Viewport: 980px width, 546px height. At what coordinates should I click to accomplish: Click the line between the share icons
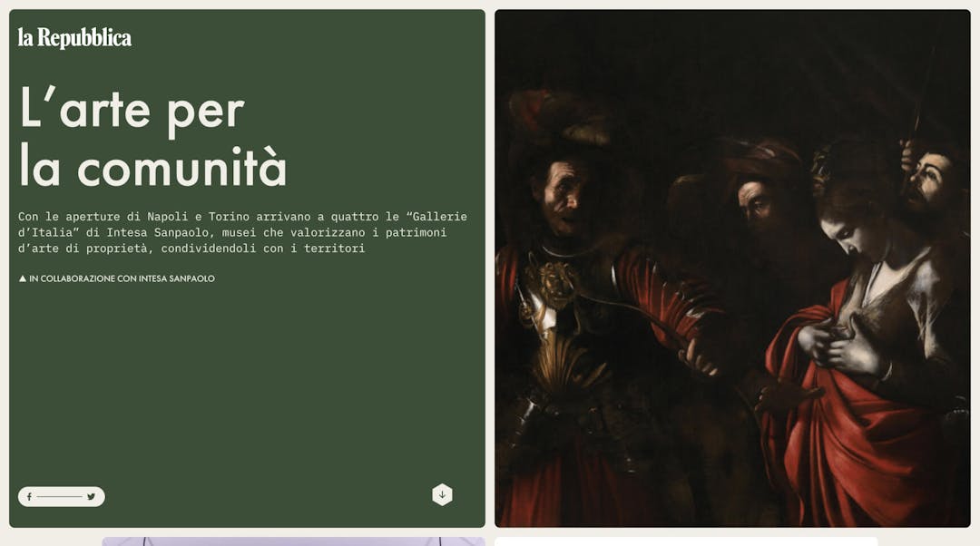click(59, 497)
